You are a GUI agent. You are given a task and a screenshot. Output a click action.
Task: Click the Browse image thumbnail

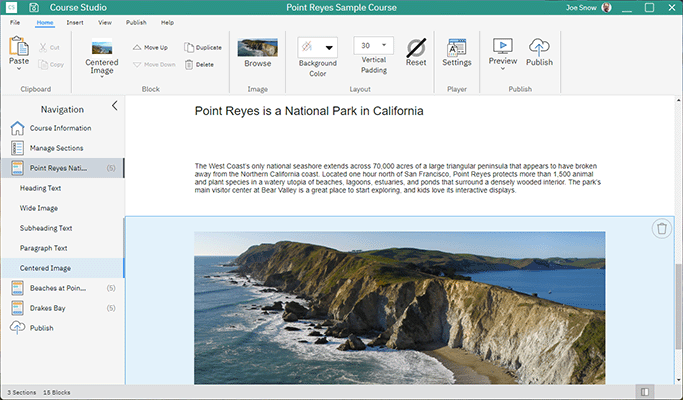tap(257, 47)
